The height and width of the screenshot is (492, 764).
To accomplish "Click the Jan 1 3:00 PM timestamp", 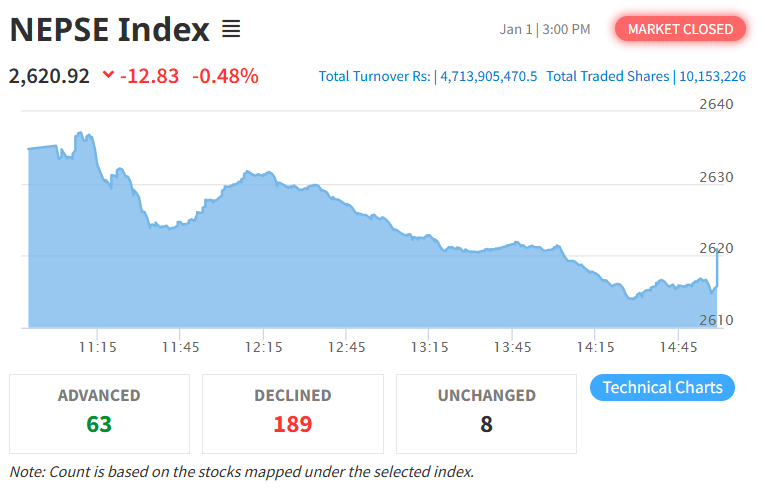I will coord(545,29).
